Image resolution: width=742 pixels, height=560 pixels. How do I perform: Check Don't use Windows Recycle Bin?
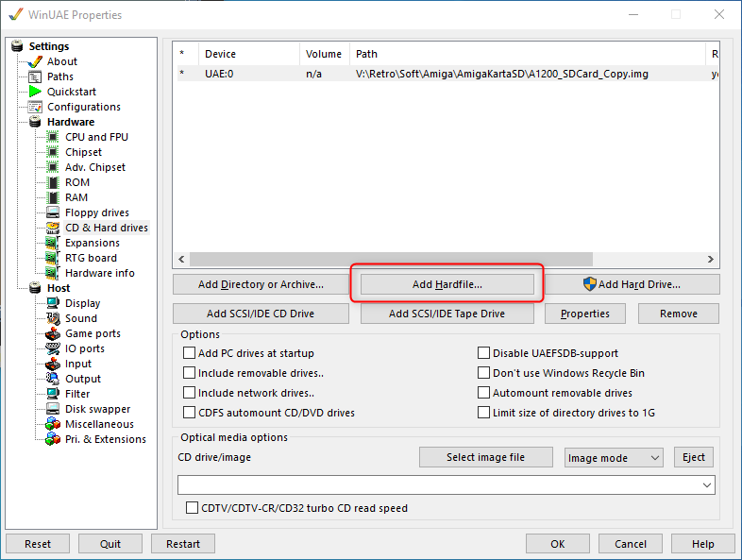(x=483, y=373)
